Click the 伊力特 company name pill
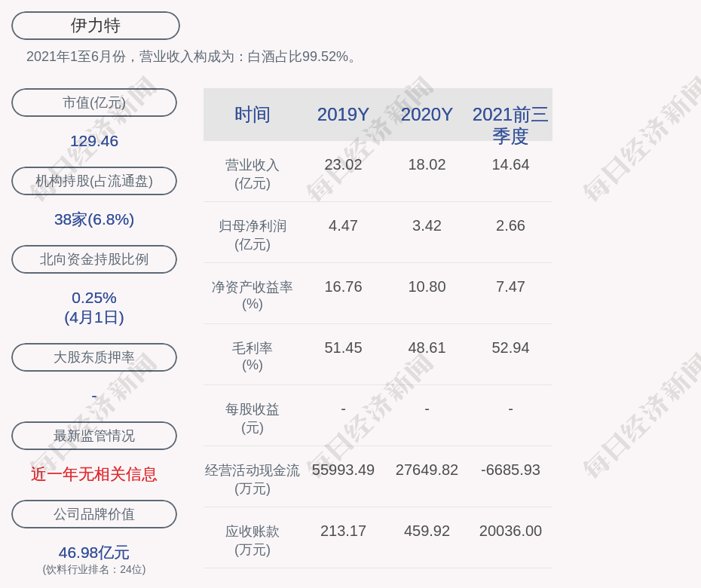Image resolution: width=701 pixels, height=588 pixels. coord(96,26)
